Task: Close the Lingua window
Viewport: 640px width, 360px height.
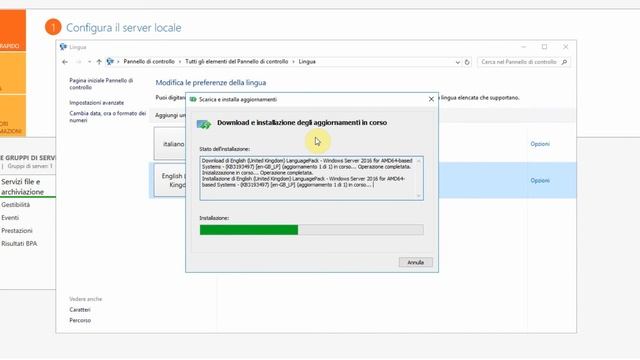Action: pos(566,47)
